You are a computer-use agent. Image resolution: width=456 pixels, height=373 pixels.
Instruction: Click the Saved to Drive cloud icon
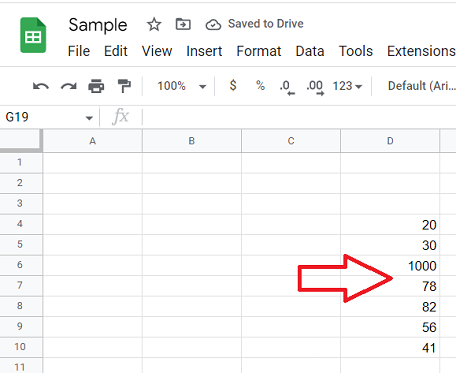[213, 25]
